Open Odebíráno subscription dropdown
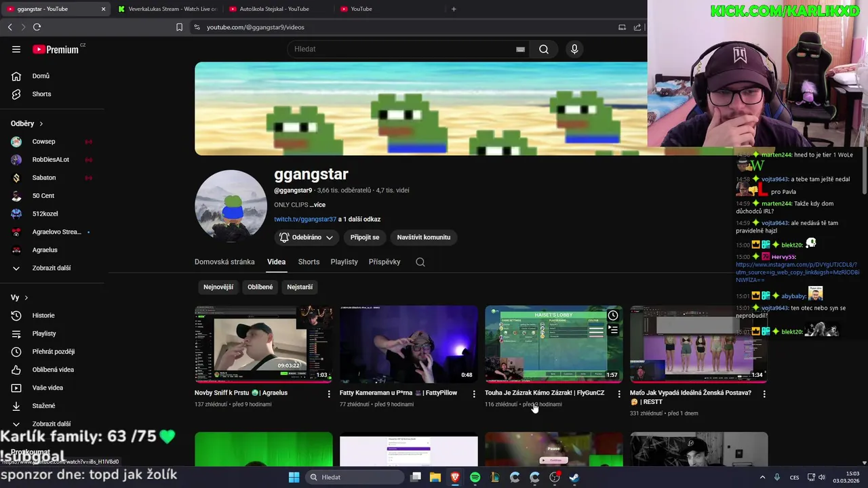Screen dimensions: 868x488 307,237
